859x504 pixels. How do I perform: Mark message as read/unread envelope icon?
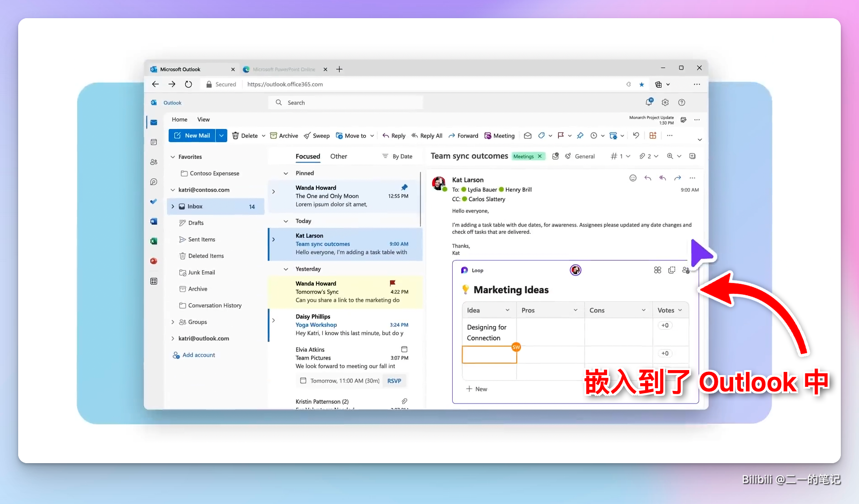click(x=528, y=136)
